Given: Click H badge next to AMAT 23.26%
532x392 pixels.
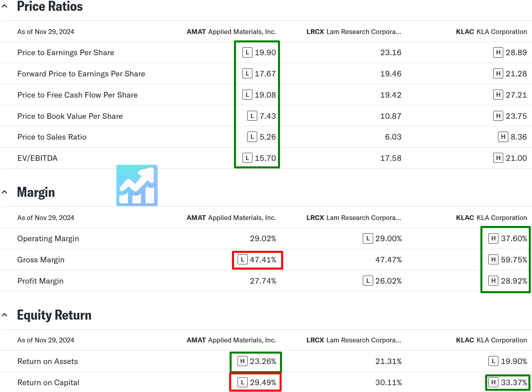Looking at the screenshot, I should click(x=242, y=361).
